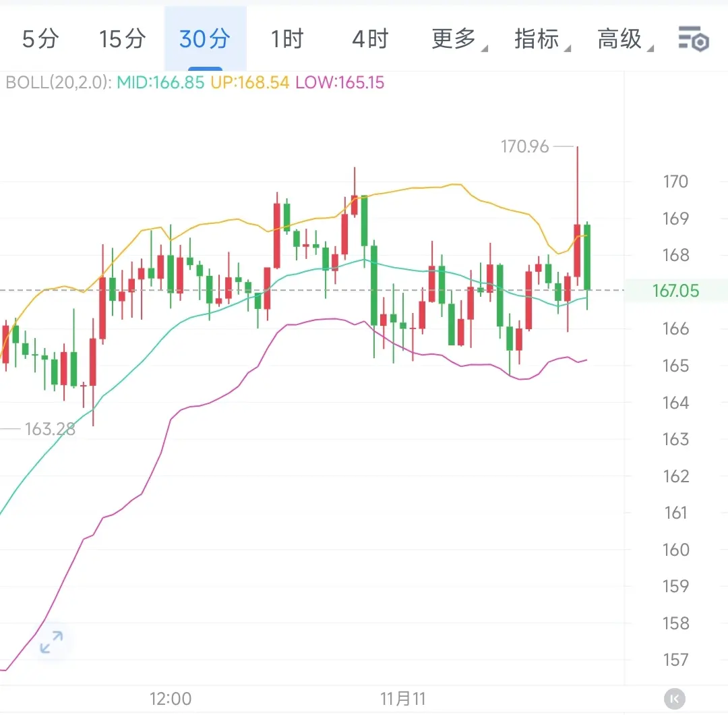Screen dimensions: 728x715
Task: Jump to latest candle with skip icon
Action: tap(675, 698)
